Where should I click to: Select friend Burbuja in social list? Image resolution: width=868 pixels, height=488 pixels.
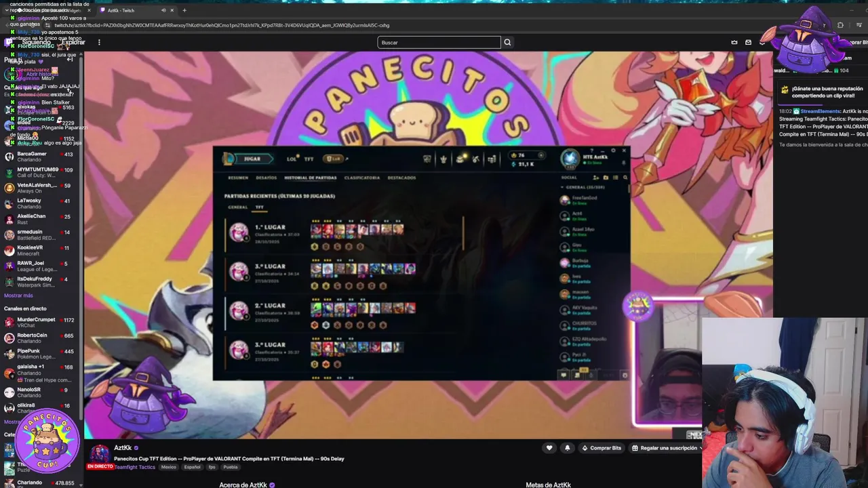593,262
